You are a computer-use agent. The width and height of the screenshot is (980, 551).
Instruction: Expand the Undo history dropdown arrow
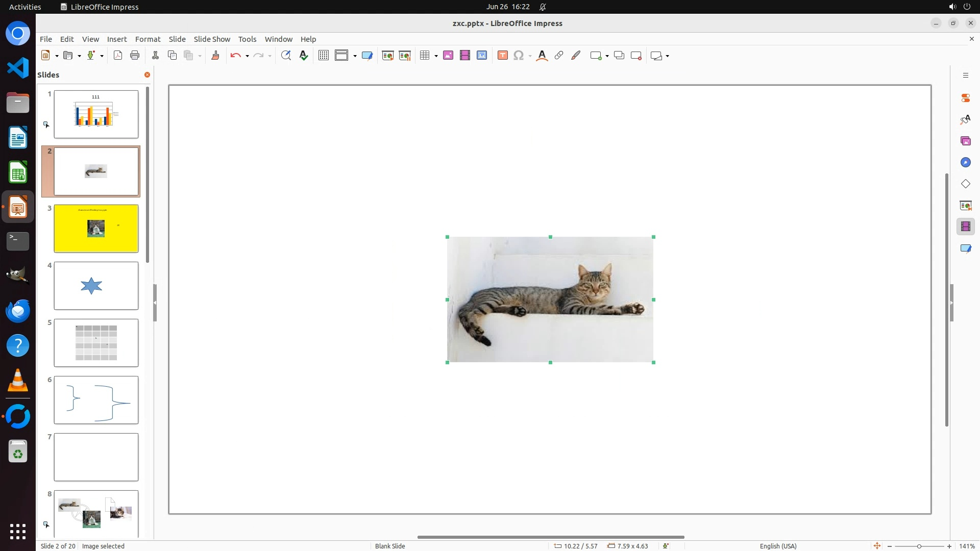(247, 56)
